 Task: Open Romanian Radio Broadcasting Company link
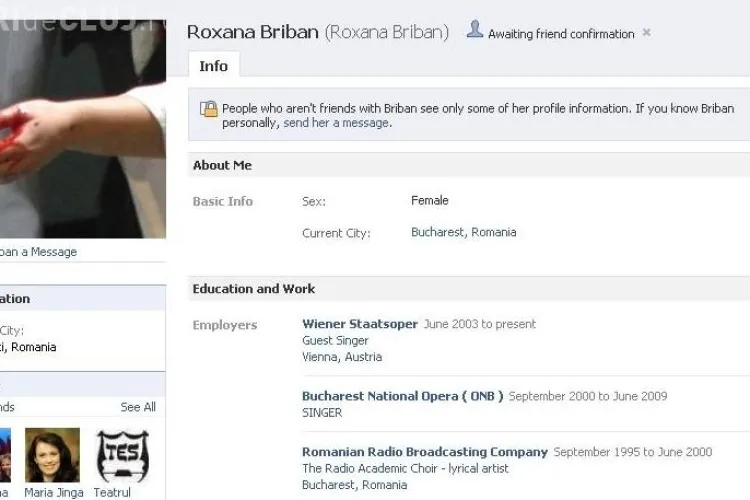pyautogui.click(x=425, y=452)
